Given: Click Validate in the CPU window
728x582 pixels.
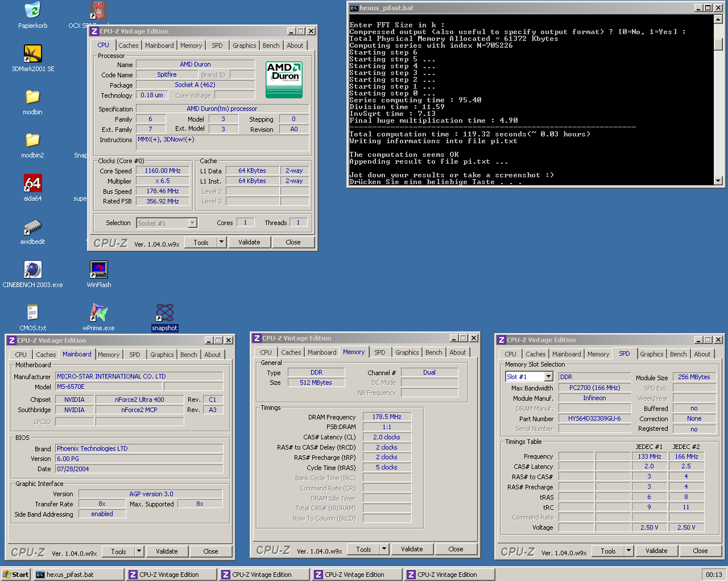Looking at the screenshot, I should (x=249, y=242).
